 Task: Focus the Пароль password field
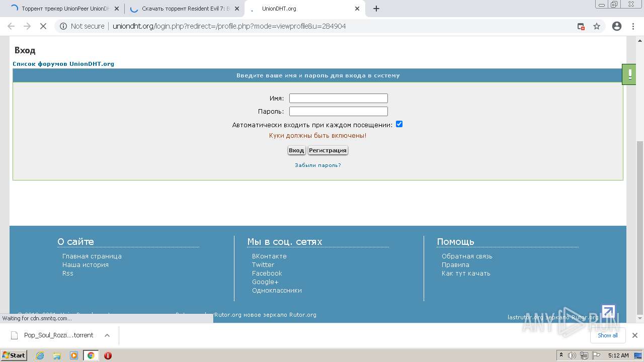click(339, 112)
